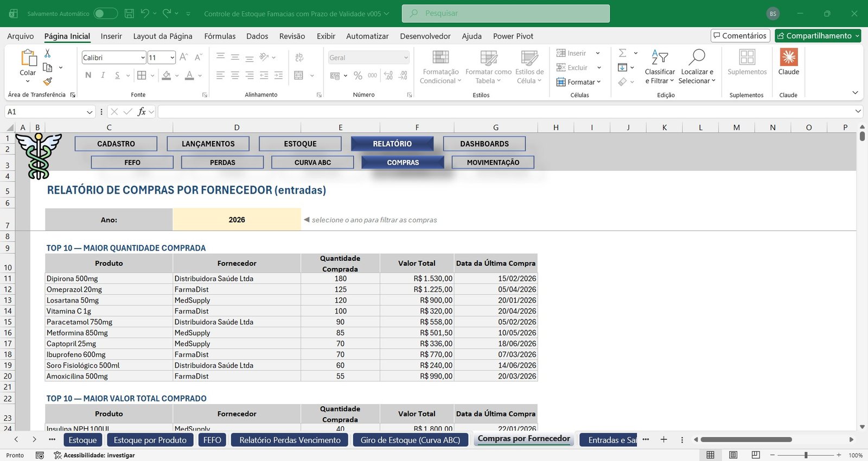Click the wrap text icon
Image resolution: width=868 pixels, height=461 pixels.
pyautogui.click(x=299, y=57)
